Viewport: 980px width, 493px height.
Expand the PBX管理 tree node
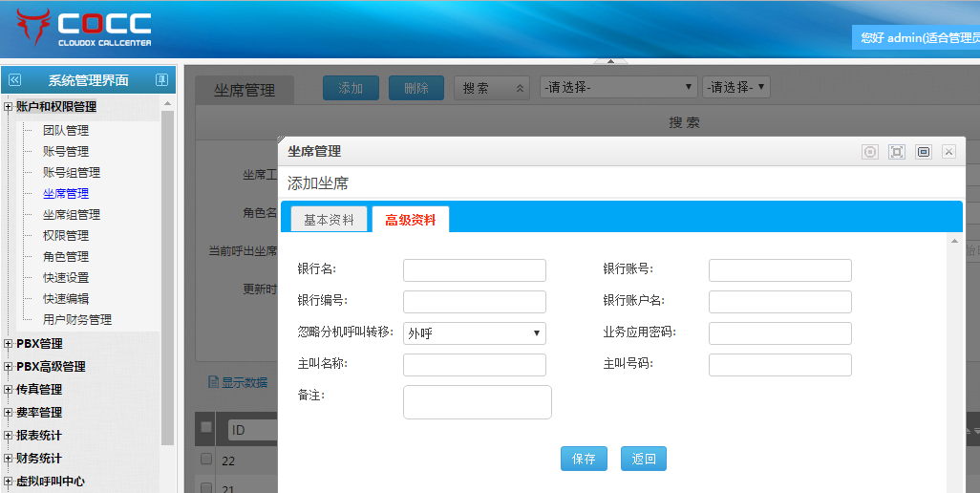[x=9, y=344]
